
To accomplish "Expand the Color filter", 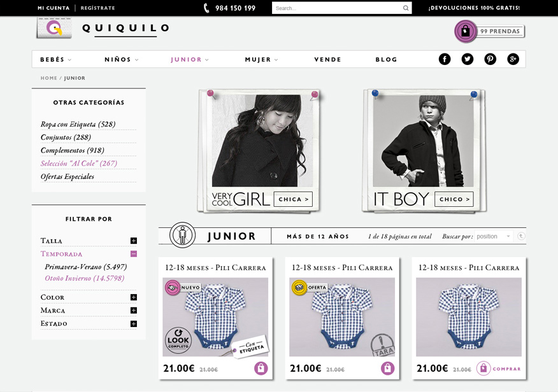I will pyautogui.click(x=134, y=297).
